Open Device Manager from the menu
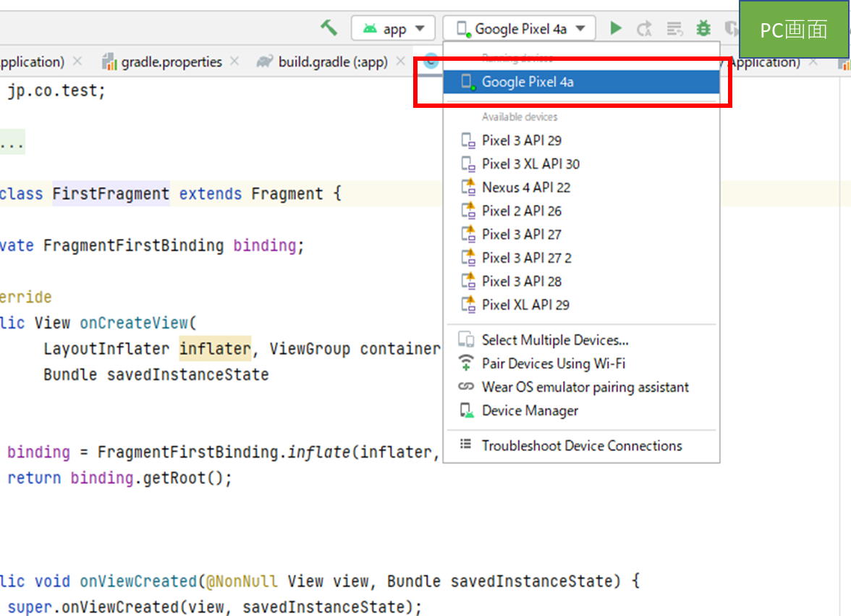This screenshot has height=616, width=851. 581,410
